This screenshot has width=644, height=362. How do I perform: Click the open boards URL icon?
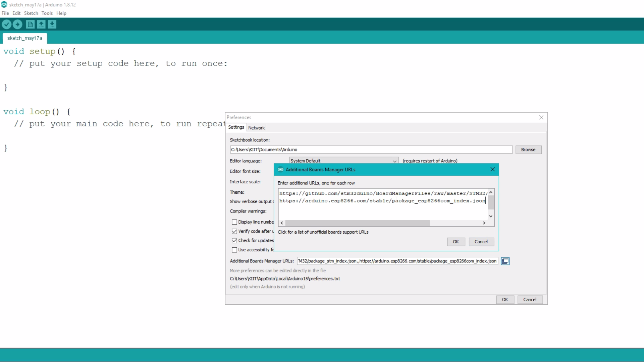coord(505,261)
